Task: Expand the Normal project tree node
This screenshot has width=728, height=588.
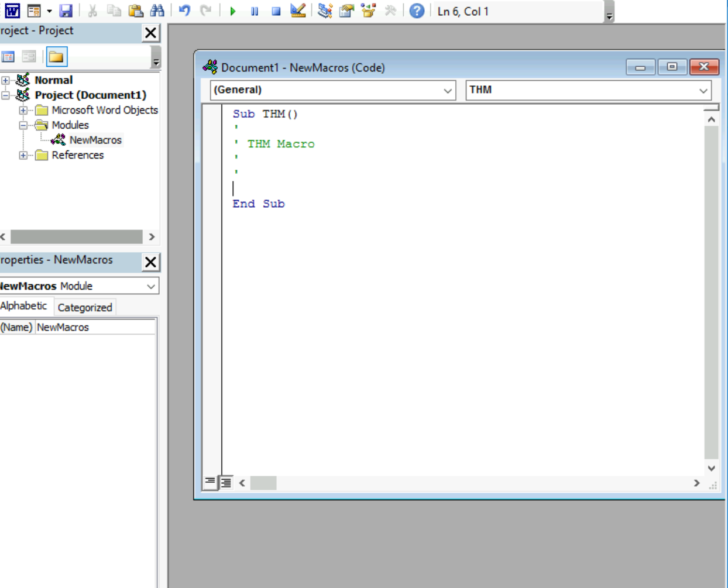Action: pos(5,80)
